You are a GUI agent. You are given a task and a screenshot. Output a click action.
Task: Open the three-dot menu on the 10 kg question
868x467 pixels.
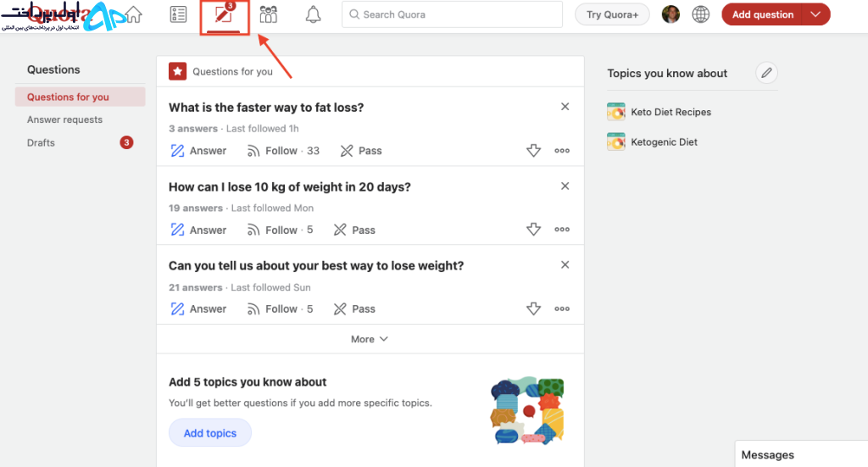click(x=562, y=230)
